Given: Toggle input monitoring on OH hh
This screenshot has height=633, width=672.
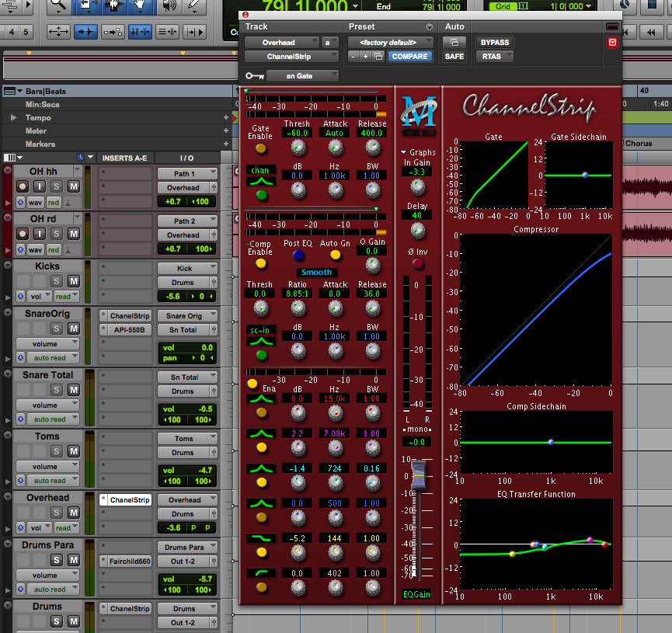Looking at the screenshot, I should pyautogui.click(x=40, y=186).
